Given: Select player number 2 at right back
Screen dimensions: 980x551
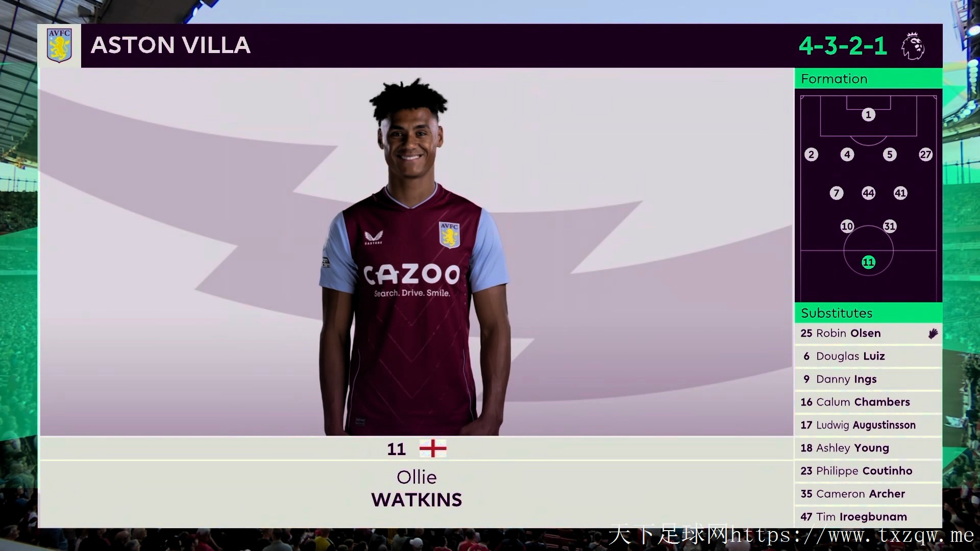Looking at the screenshot, I should [811, 155].
